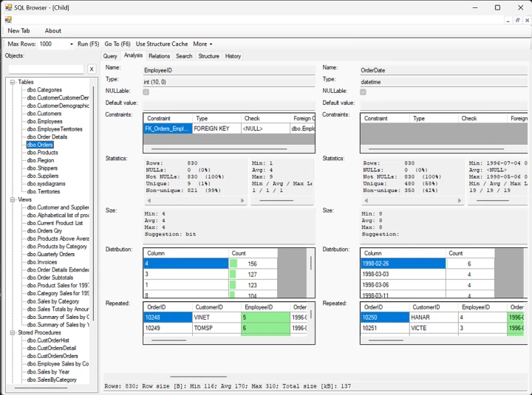
Task: Switch to the Structure tab
Action: coord(208,56)
